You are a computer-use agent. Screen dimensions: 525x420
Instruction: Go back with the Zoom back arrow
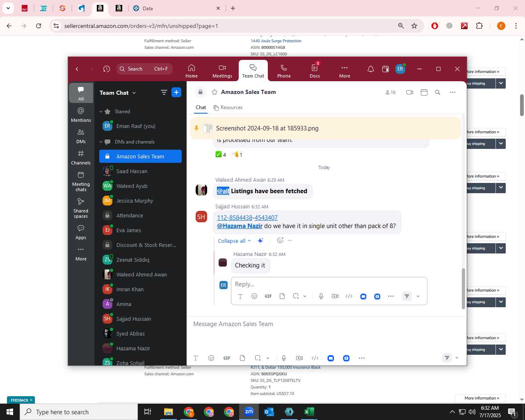(77, 69)
